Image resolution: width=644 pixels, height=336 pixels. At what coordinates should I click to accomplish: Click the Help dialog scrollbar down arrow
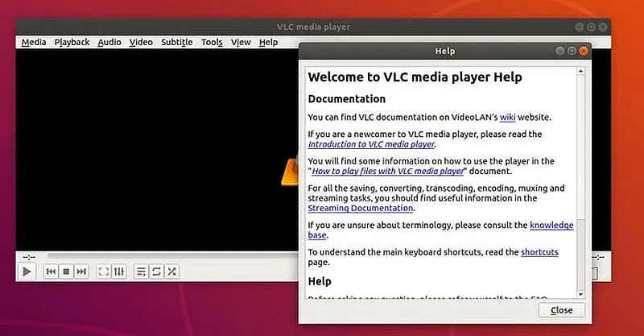click(580, 294)
